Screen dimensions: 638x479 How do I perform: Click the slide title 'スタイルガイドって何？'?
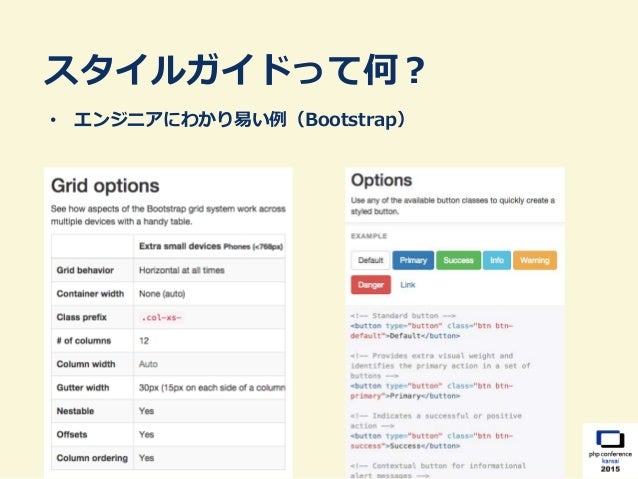pos(235,69)
